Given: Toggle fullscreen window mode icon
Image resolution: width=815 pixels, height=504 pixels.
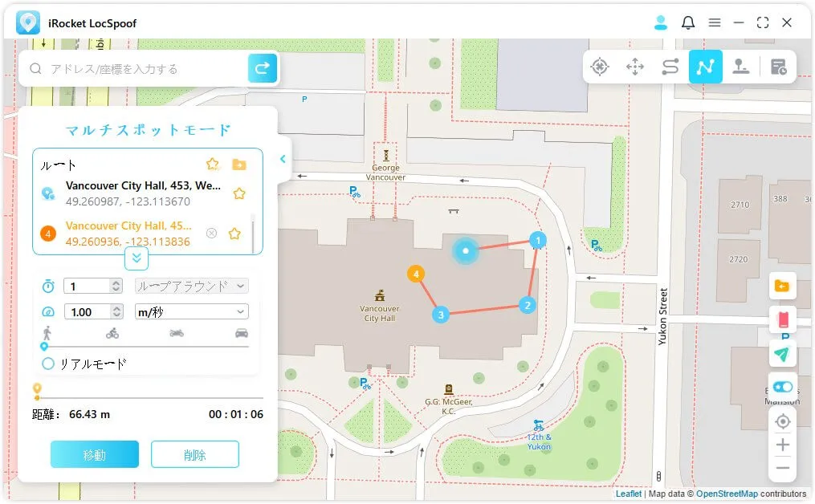Looking at the screenshot, I should (763, 22).
